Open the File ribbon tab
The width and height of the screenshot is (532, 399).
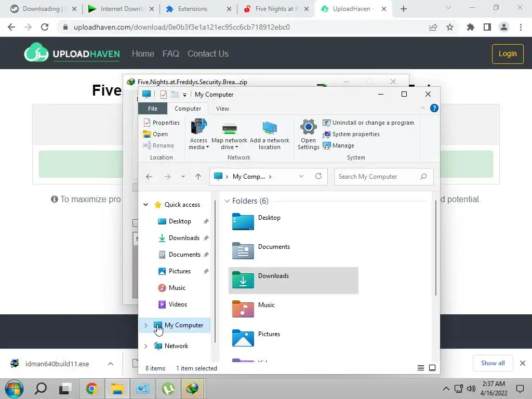pos(153,109)
